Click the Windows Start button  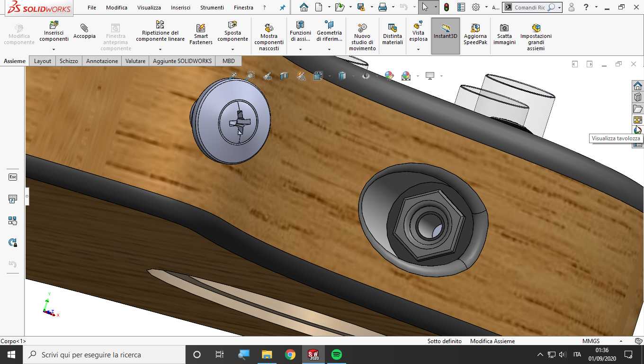(x=11, y=355)
